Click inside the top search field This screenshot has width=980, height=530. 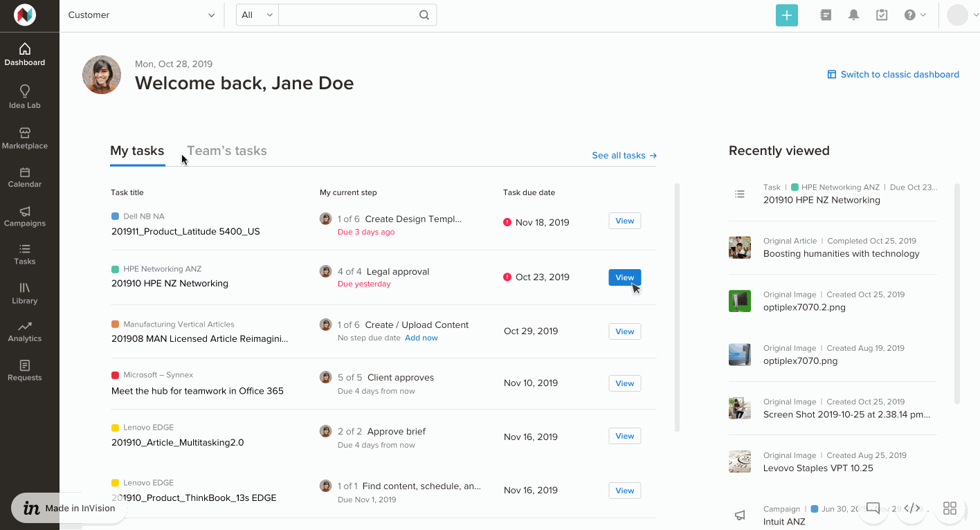pyautogui.click(x=348, y=15)
